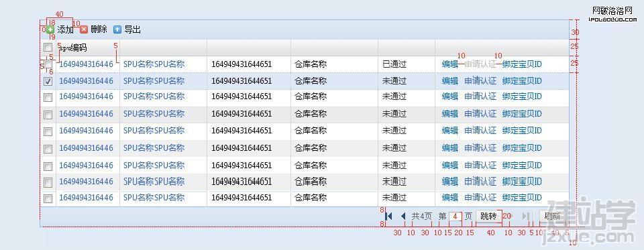Click the 刷新 button
This screenshot has width=644, height=250.
[553, 216]
